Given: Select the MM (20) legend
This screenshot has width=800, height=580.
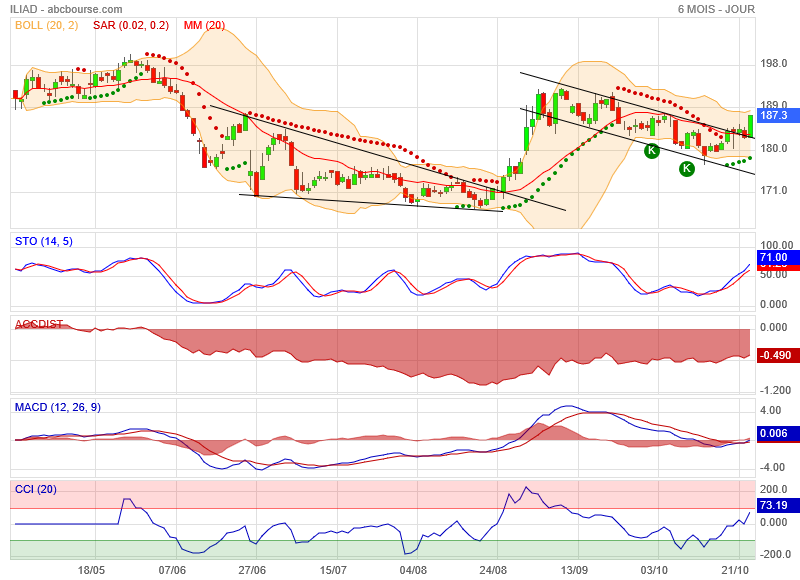Looking at the screenshot, I should 204,25.
